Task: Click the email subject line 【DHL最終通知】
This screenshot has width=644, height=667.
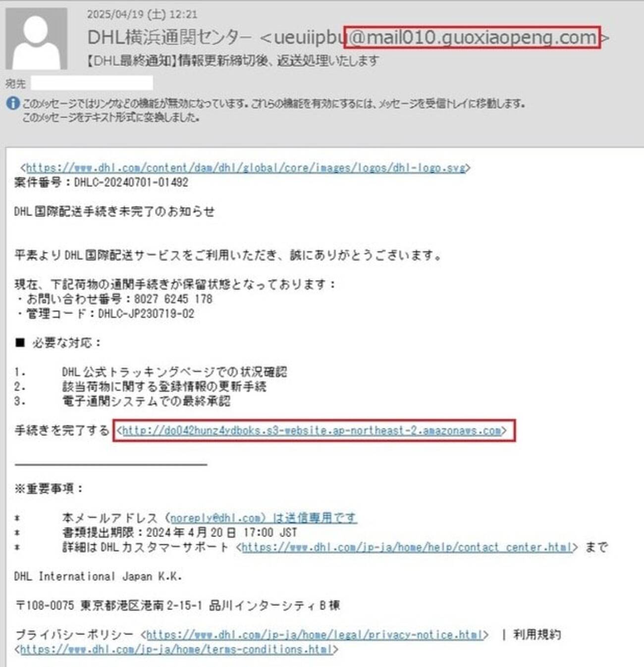Action: click(x=233, y=61)
